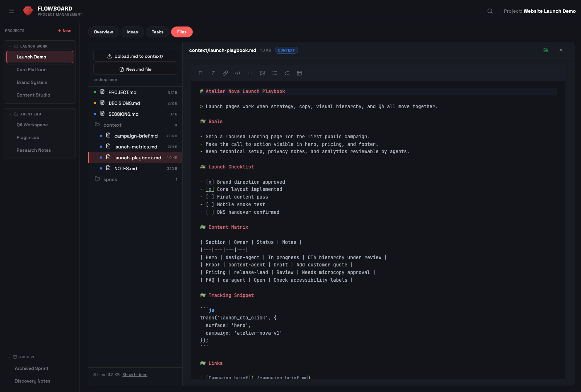
Task: Click the Atelier Nova Launch Playbook heading line
Action: [378, 91]
